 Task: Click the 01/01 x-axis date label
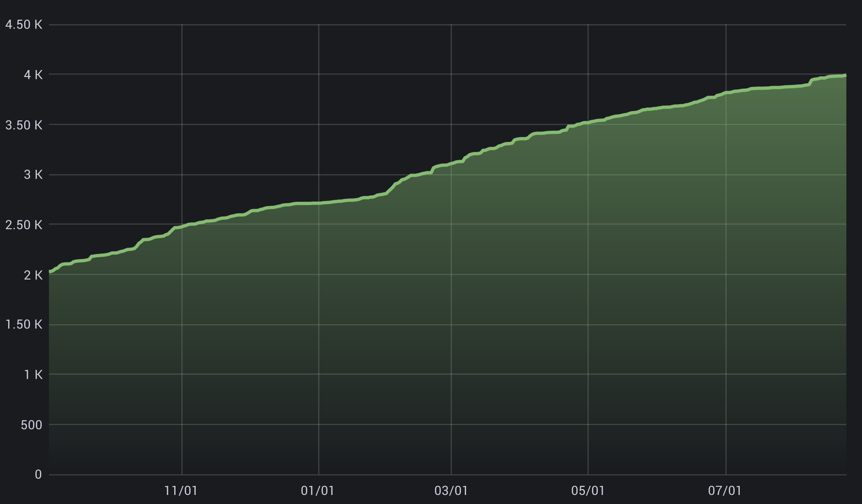point(318,491)
